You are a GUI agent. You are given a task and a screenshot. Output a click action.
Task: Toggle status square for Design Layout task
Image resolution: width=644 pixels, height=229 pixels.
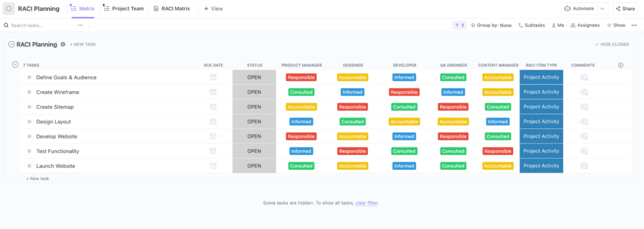(x=29, y=121)
